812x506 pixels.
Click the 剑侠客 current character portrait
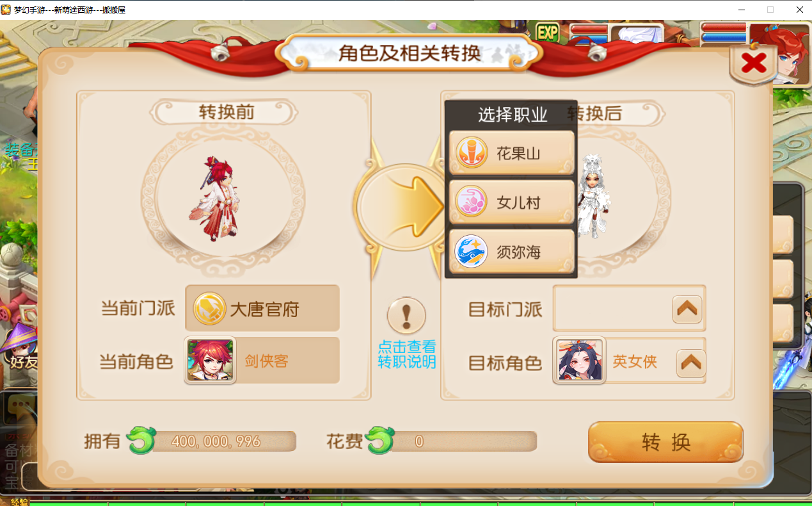click(210, 361)
